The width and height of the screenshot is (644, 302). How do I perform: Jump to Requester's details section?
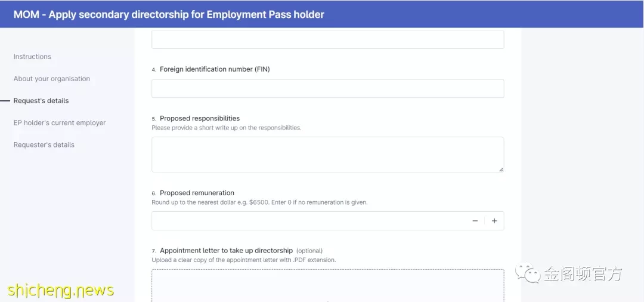click(x=44, y=144)
